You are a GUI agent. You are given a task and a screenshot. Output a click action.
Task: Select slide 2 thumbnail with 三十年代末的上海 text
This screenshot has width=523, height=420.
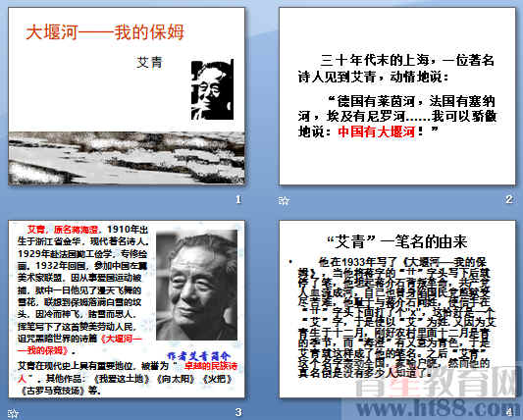397,96
